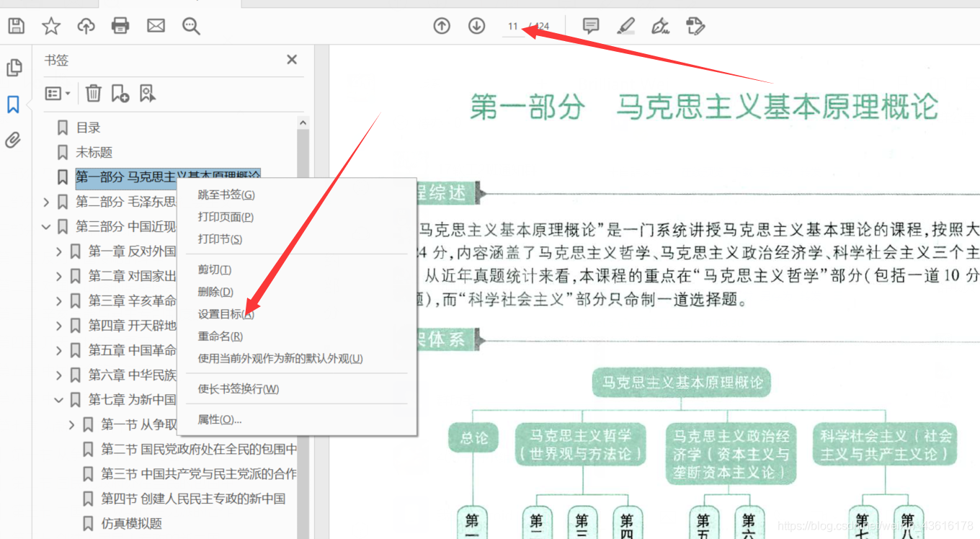Select bookmark 第三节 中国共产党与民主党派的合作
Screen dimensions: 980x539
click(199, 473)
